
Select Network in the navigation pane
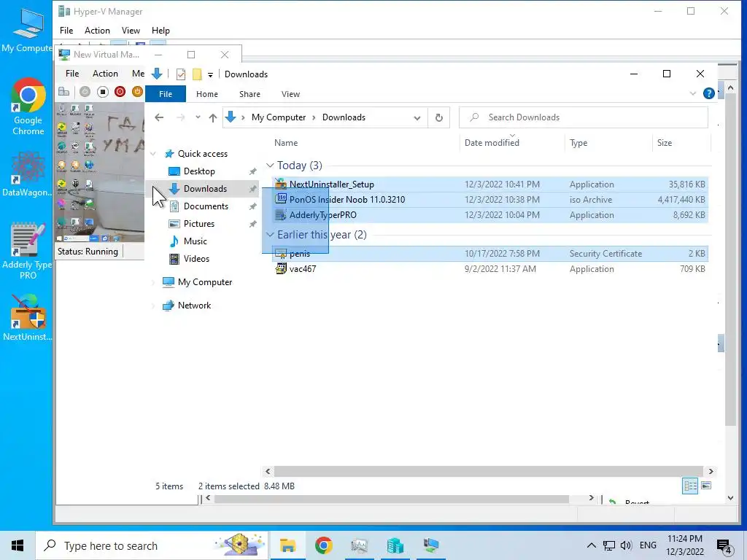[x=194, y=306]
